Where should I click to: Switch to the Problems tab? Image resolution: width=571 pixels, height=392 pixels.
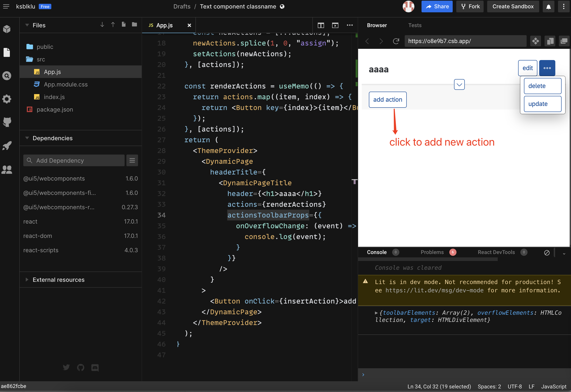(432, 252)
